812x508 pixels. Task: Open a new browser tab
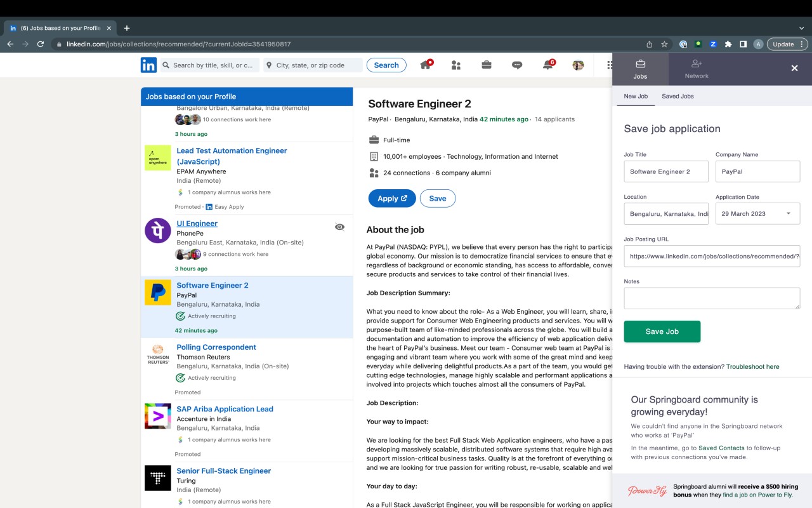coord(127,28)
